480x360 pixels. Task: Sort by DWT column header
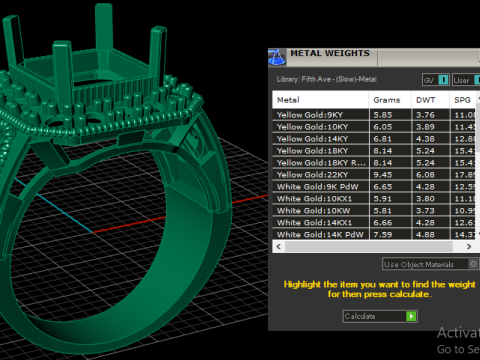(430, 100)
